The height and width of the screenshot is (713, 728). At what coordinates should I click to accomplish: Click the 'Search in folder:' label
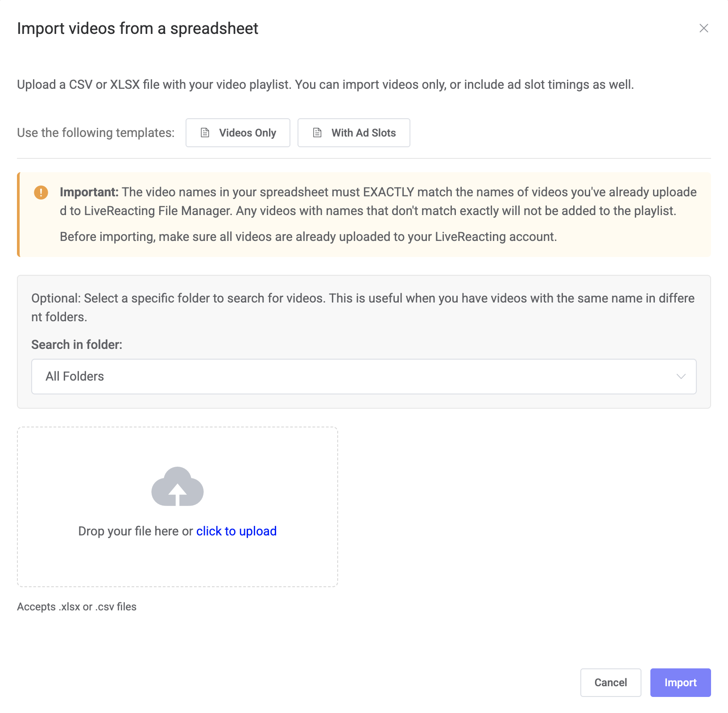click(77, 344)
